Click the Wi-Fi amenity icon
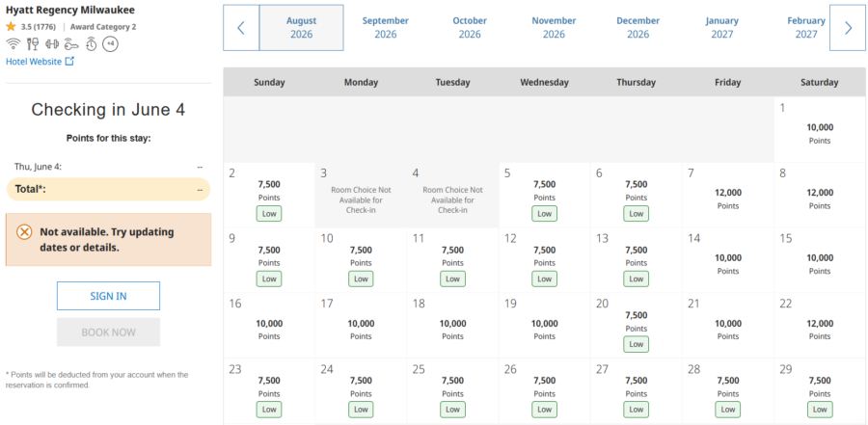Image resolution: width=868 pixels, height=425 pixels. tap(13, 43)
